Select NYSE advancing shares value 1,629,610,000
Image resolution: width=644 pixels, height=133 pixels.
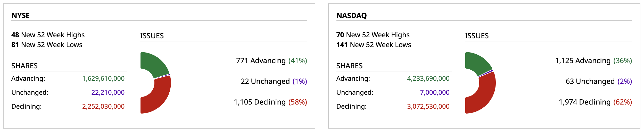point(103,78)
